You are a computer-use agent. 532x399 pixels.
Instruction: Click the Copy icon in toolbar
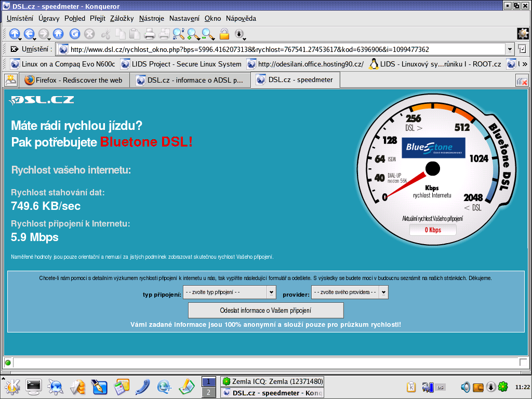click(121, 34)
